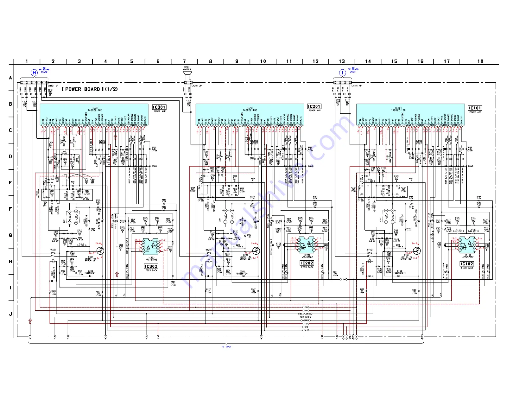Select the L301 inductor coil symbol
The width and height of the screenshot is (532, 400).
coord(73,216)
